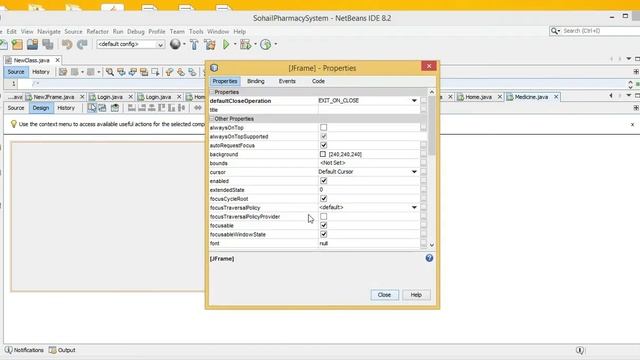Open the default config combo box
This screenshot has height=360, width=640.
pos(131,44)
